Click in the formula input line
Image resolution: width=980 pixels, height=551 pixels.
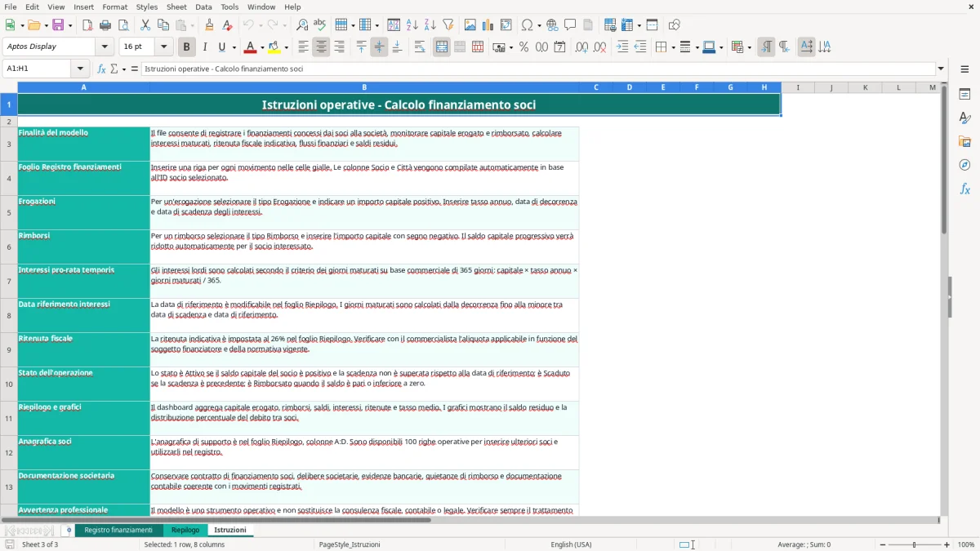pos(538,69)
